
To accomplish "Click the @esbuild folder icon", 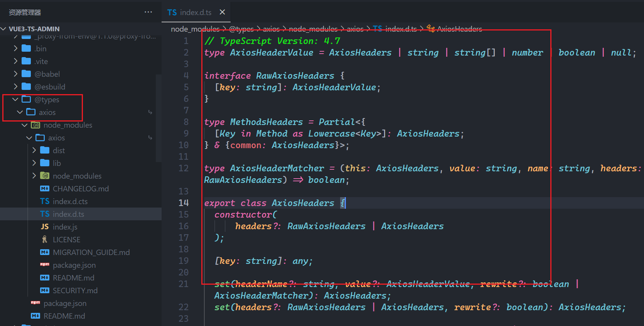I will tap(26, 86).
